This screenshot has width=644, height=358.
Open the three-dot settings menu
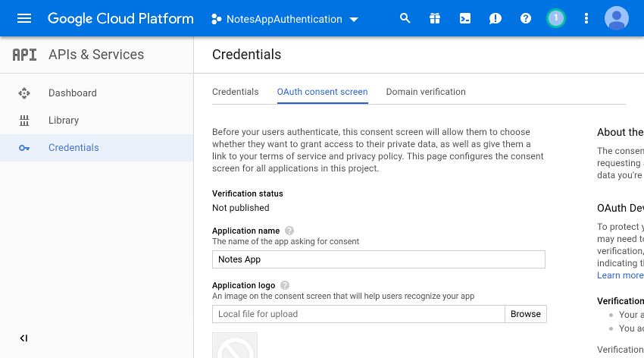coord(586,18)
